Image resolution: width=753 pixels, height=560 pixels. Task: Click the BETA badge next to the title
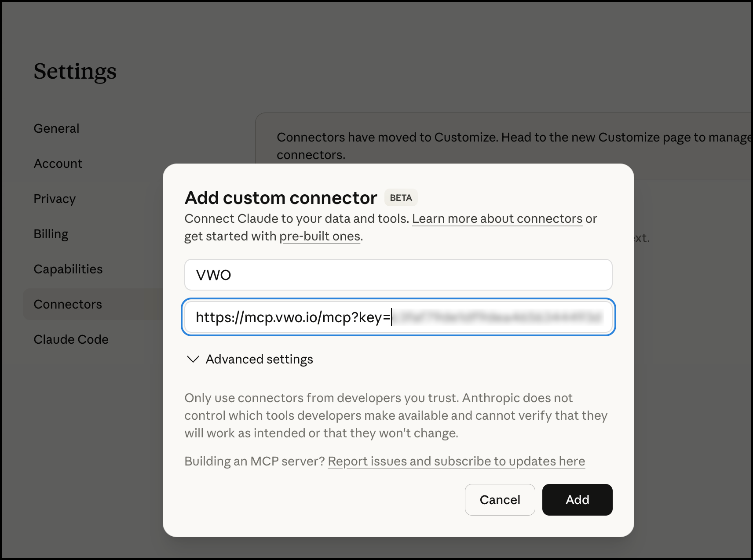click(x=401, y=197)
